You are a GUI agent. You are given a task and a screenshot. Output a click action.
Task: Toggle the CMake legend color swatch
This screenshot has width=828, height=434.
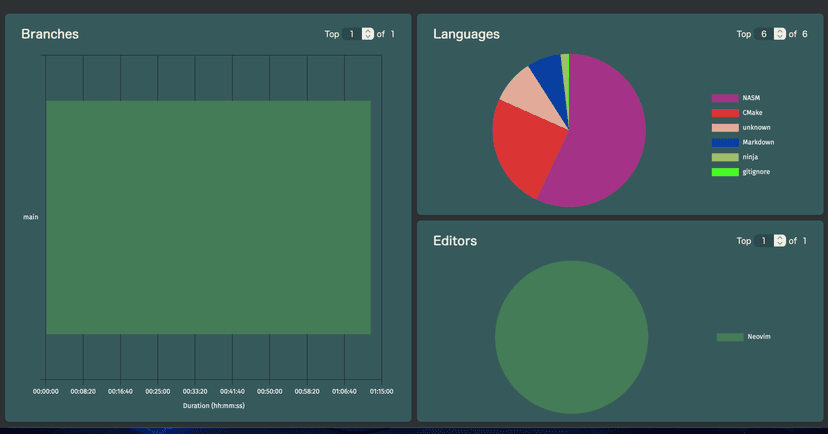(725, 113)
